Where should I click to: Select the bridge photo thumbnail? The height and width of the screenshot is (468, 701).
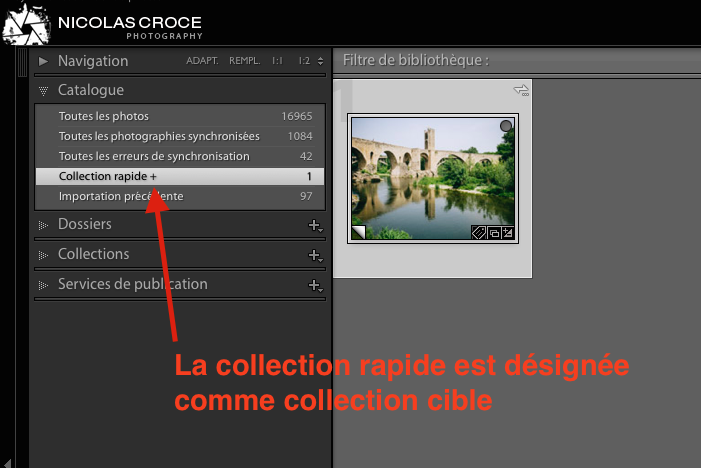point(433,178)
